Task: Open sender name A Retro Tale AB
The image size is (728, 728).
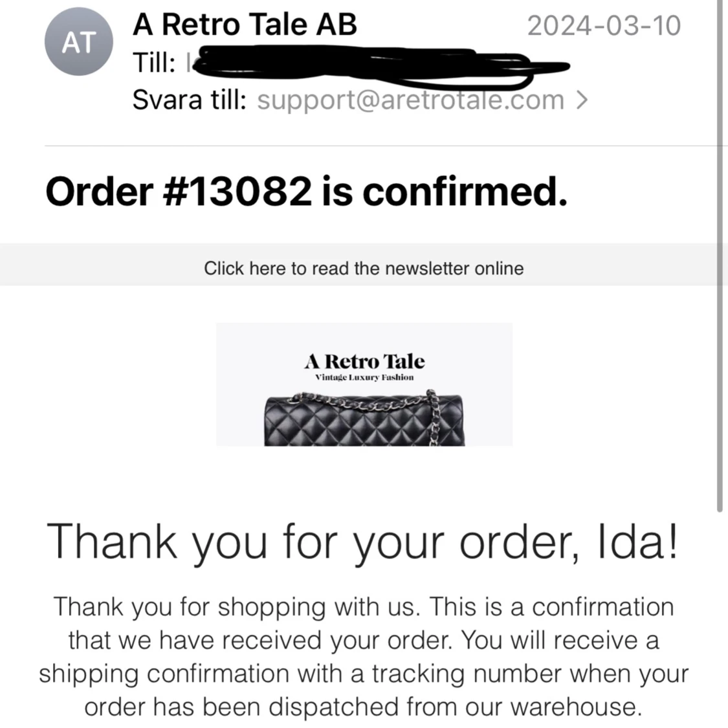Action: (x=245, y=25)
